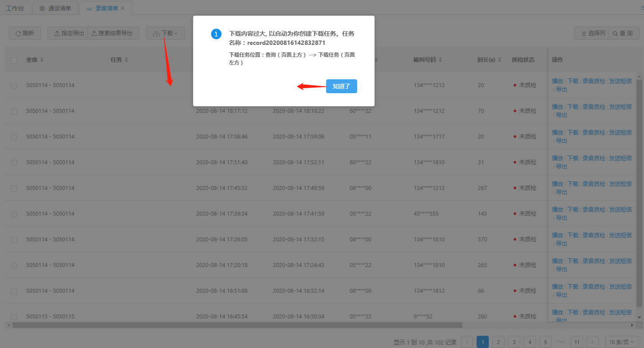Select checkbox for the 17:58:46 record row

[x=14, y=137]
